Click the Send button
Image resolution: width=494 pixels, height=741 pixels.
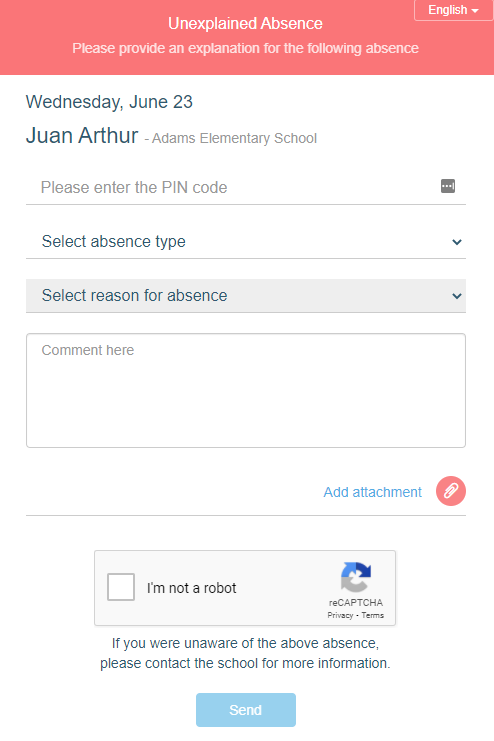[x=246, y=710]
